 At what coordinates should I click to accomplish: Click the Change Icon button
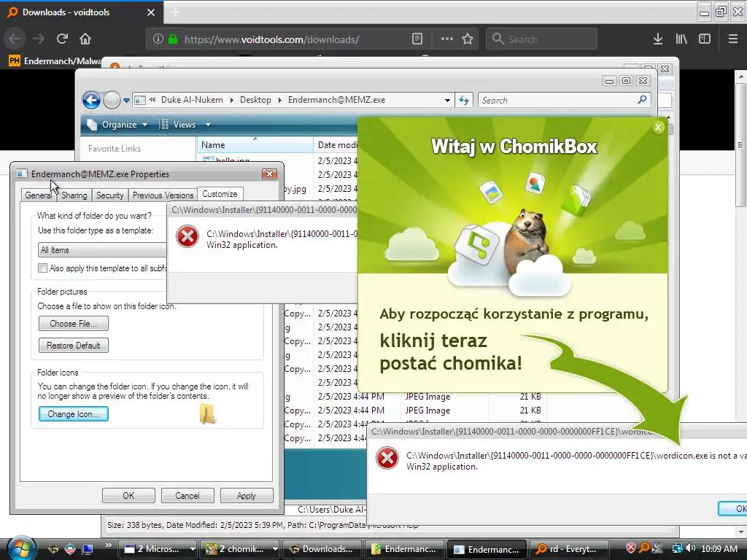74,414
